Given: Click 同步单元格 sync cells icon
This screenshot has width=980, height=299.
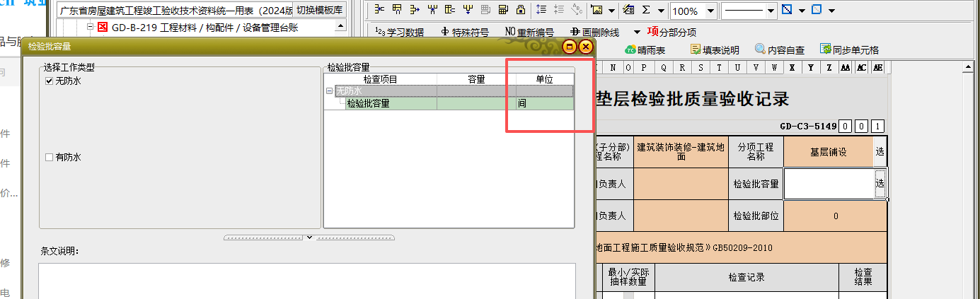Looking at the screenshot, I should tap(849, 49).
